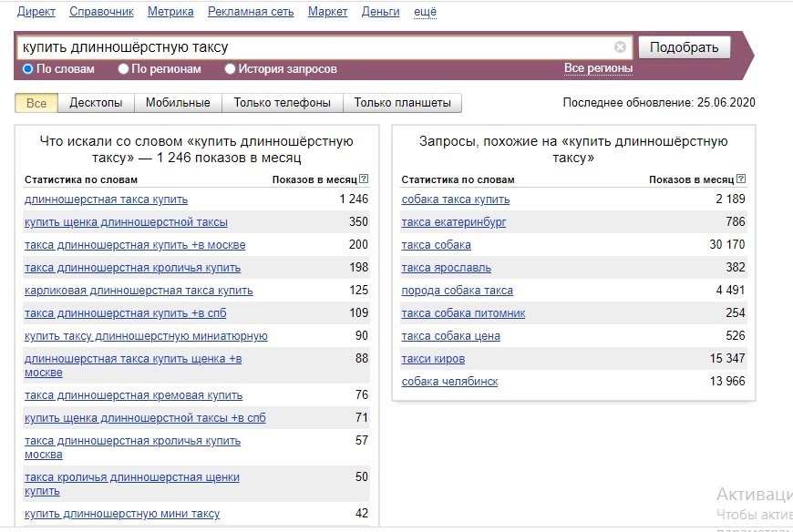
Task: Switch to the 'Мобильные' tab
Action: click(178, 103)
